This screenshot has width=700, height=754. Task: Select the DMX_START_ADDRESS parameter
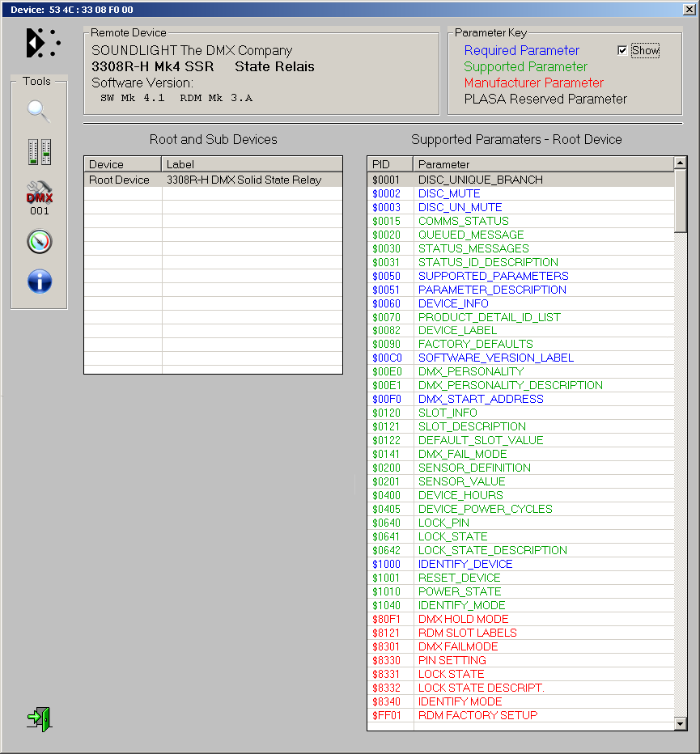(481, 399)
